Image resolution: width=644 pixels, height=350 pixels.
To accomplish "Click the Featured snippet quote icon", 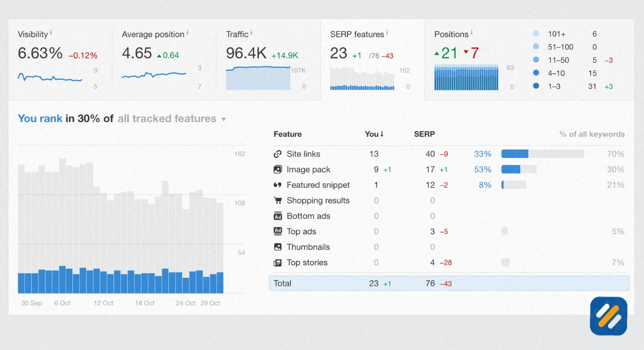I will (277, 185).
